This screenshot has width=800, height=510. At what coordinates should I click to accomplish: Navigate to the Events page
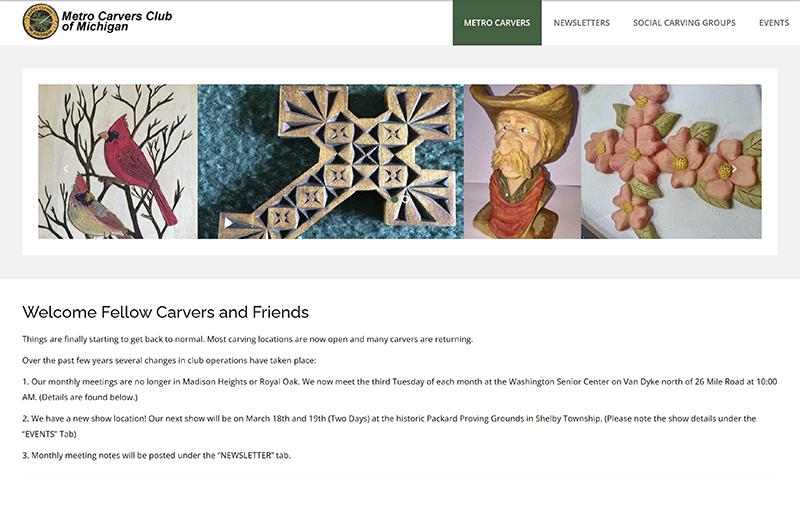point(773,22)
